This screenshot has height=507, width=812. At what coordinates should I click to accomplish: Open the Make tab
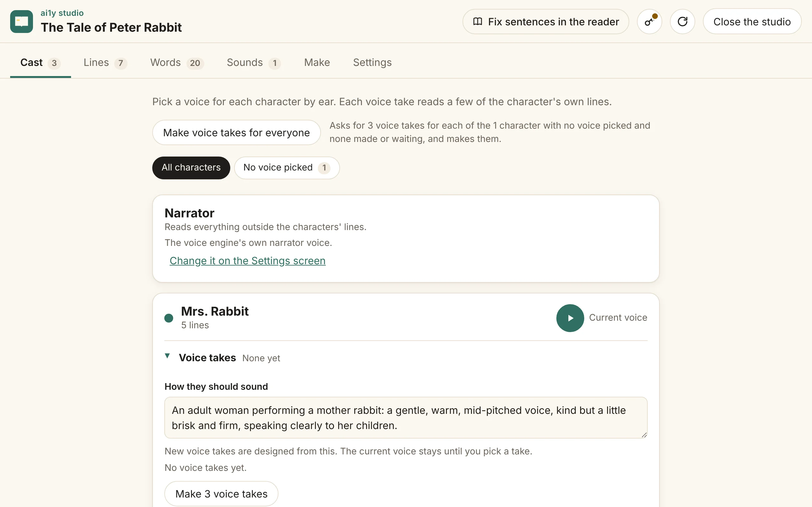tap(317, 62)
